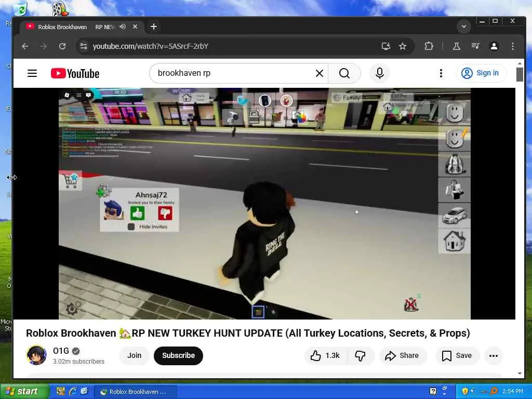The width and height of the screenshot is (532, 399).
Task: Open the Chrome extensions puzzle icon
Action: pos(429,46)
